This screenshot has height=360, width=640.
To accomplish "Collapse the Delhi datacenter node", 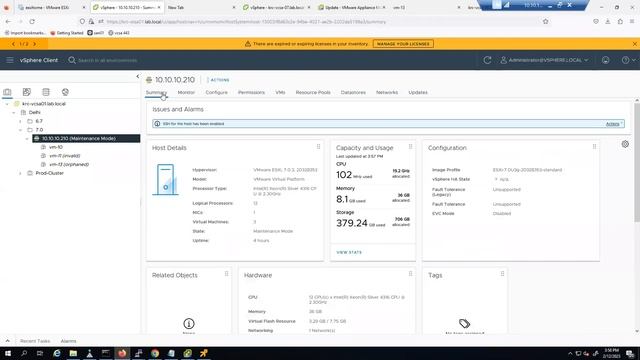I will (14, 113).
